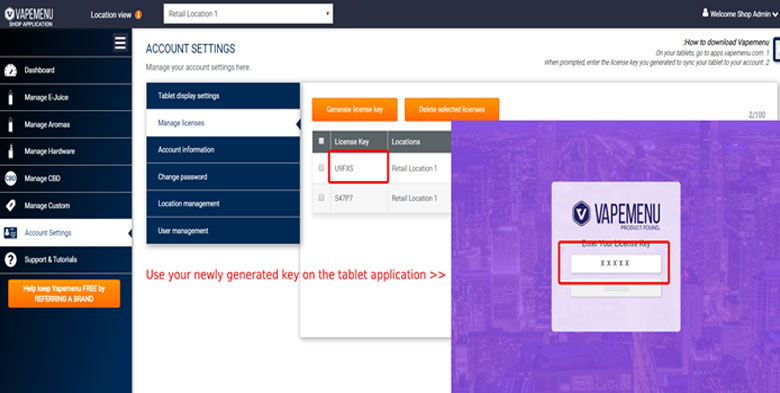This screenshot has width=780, height=393.
Task: Navigate to Manage Hardware
Action: click(x=66, y=151)
